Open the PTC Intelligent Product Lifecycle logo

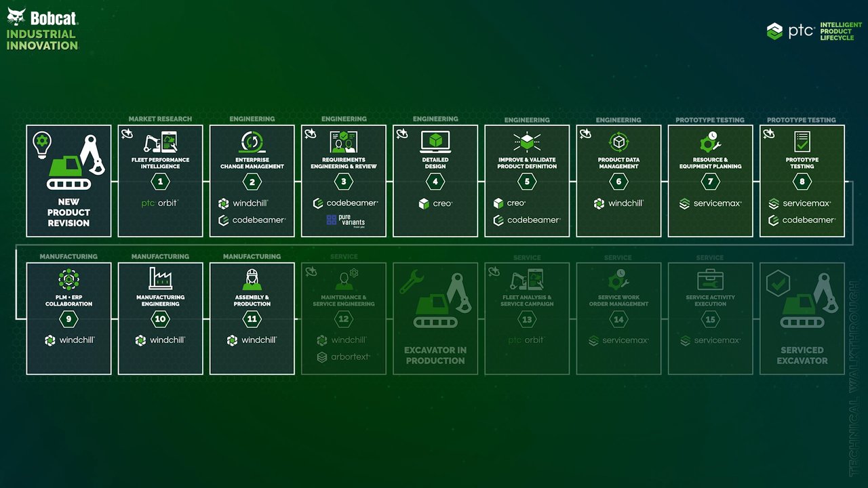(x=814, y=31)
